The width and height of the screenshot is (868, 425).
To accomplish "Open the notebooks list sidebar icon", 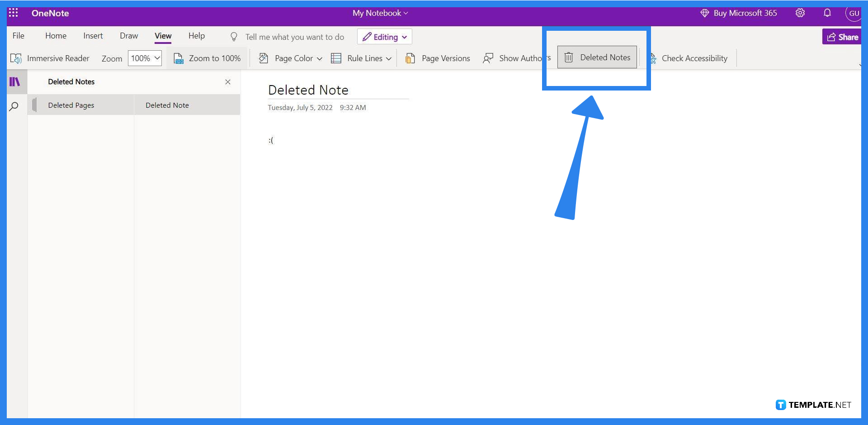I will 15,81.
